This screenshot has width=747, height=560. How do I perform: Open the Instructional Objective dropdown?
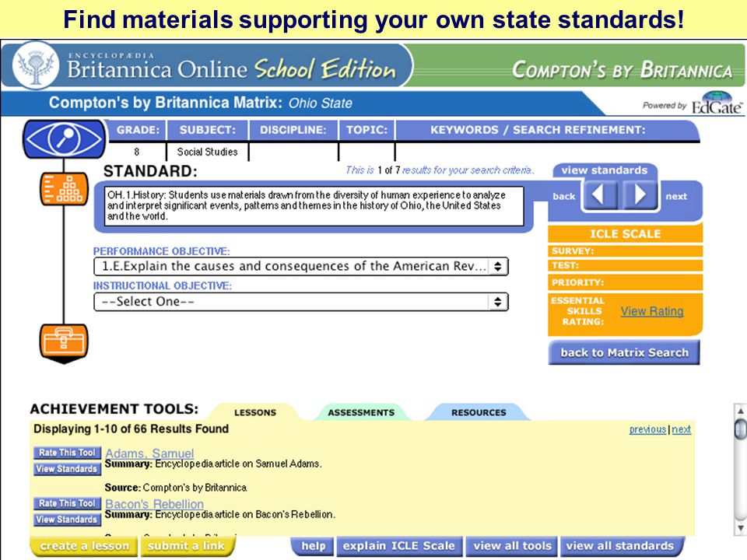pos(301,302)
